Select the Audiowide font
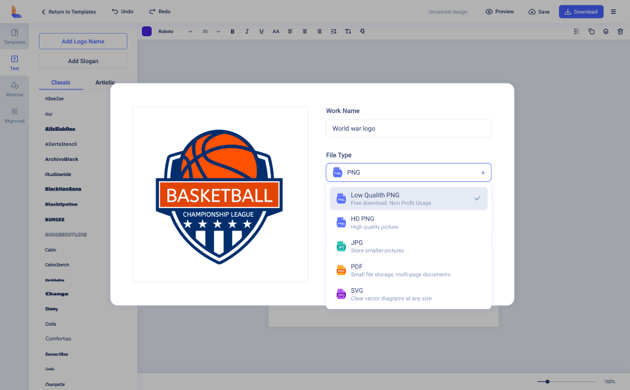Image resolution: width=630 pixels, height=390 pixels. (58, 174)
